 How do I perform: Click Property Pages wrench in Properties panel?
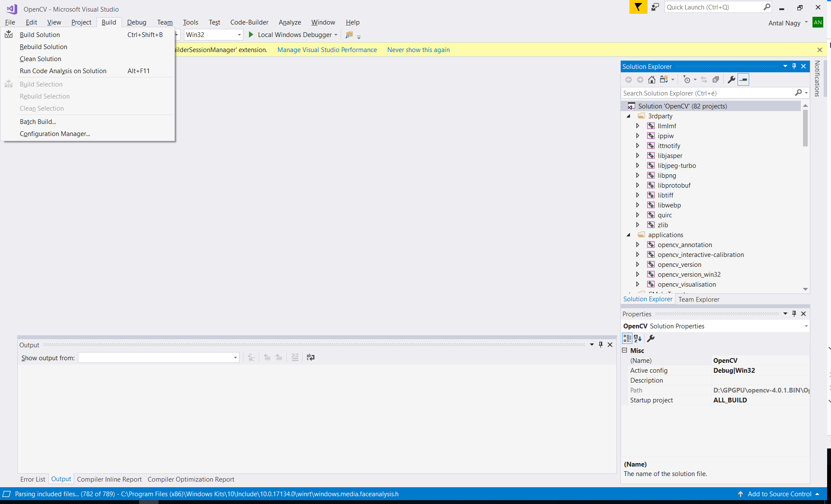(651, 338)
